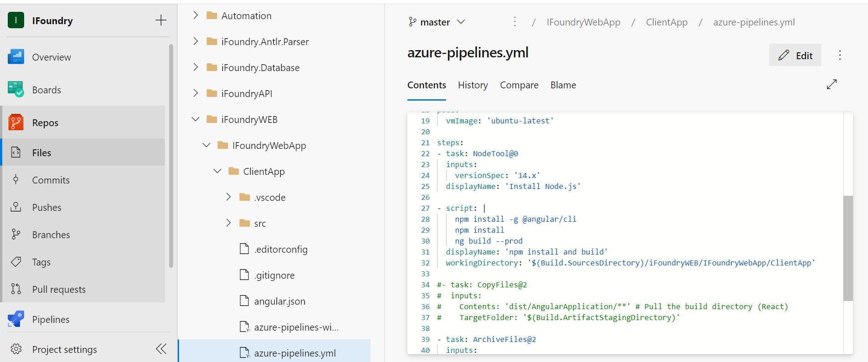Go to IFoundryWebApp breadcrumb link
The image size is (868, 362).
pyautogui.click(x=583, y=22)
